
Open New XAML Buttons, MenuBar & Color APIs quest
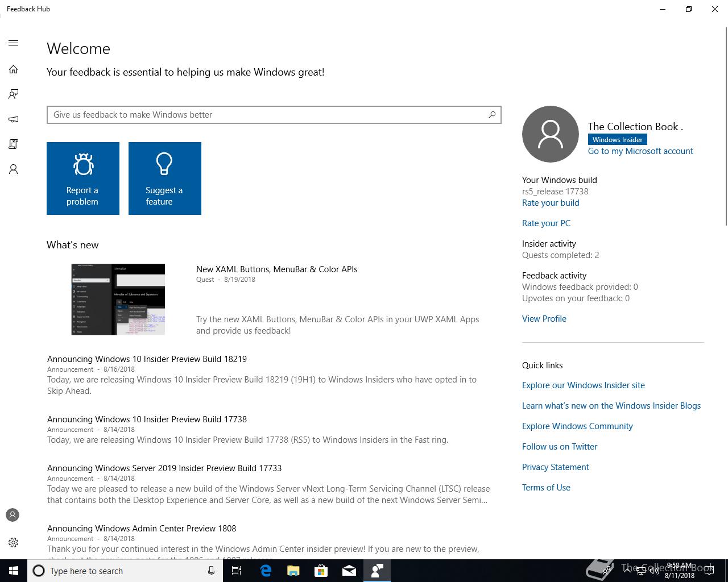pyautogui.click(x=277, y=269)
